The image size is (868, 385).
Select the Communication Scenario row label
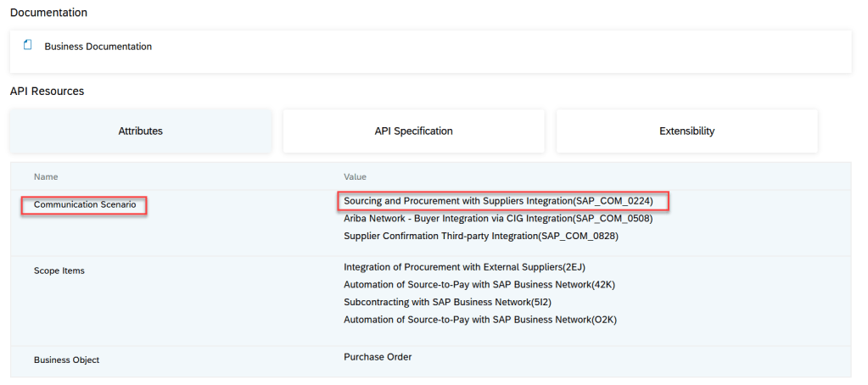(84, 205)
